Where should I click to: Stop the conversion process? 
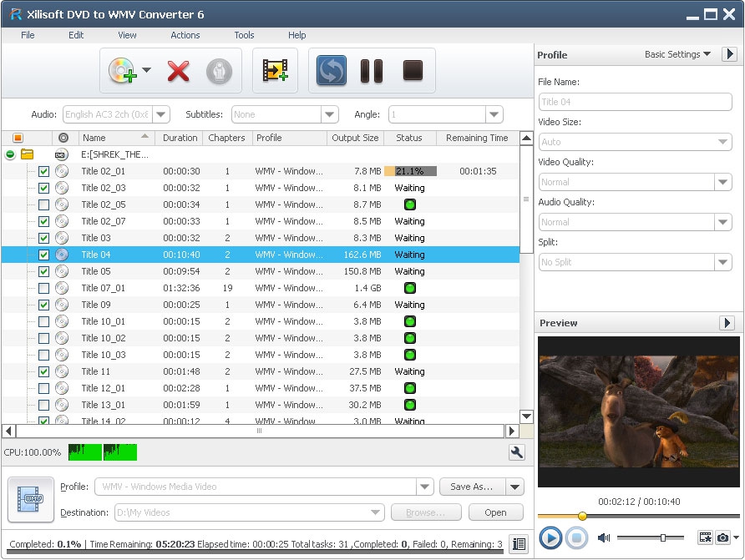(413, 71)
